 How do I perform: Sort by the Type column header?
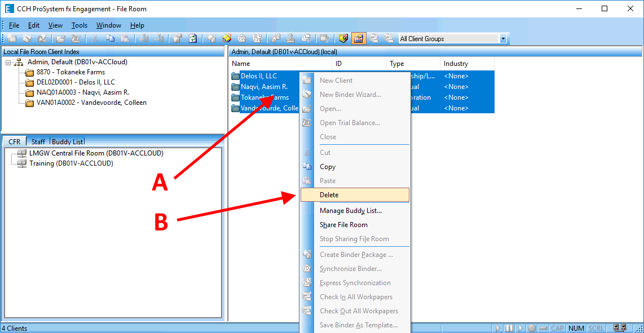413,64
